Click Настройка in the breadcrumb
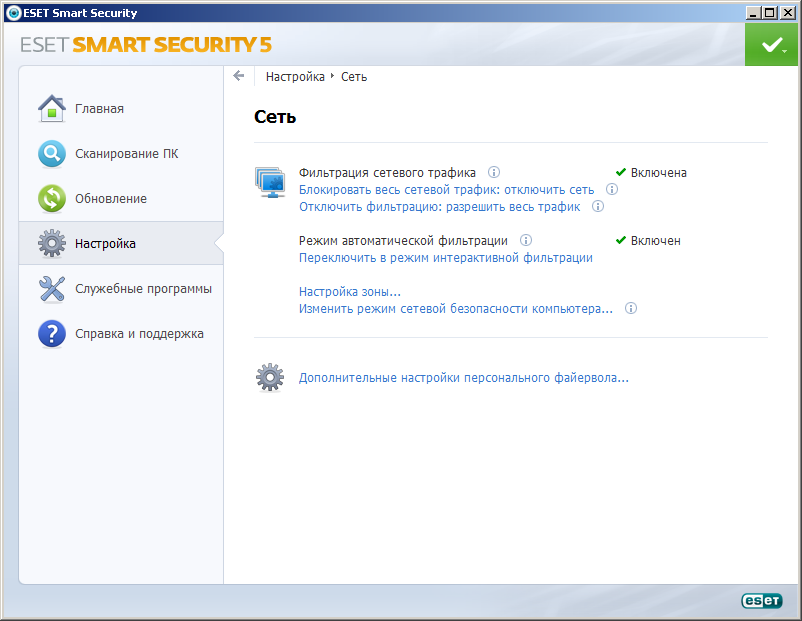This screenshot has width=802, height=621. coord(295,77)
